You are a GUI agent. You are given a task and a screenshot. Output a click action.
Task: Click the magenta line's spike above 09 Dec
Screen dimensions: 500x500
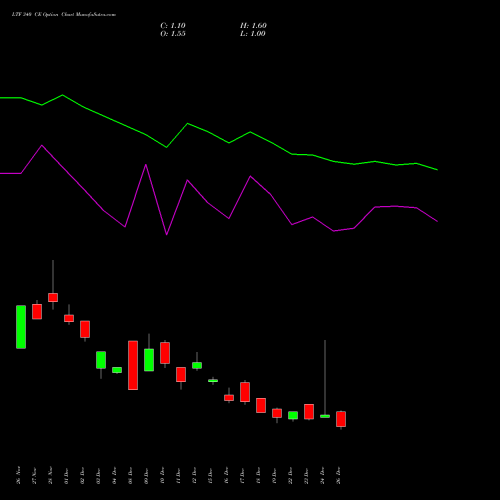tap(146, 164)
